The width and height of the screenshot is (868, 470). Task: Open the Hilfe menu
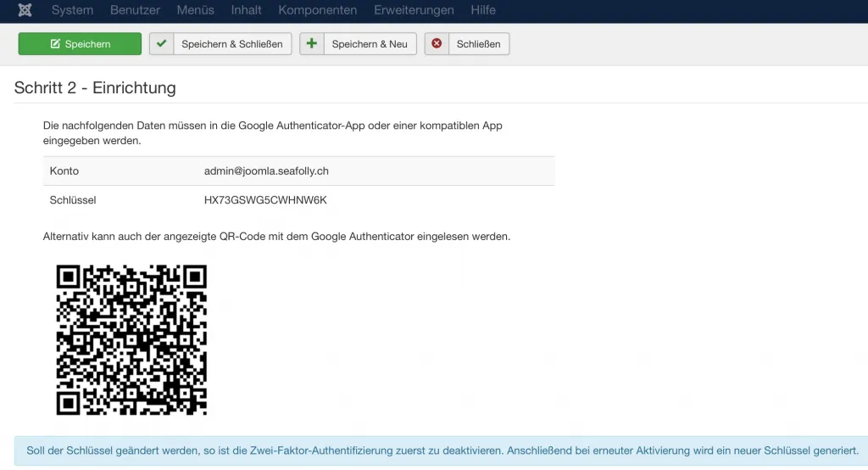[x=483, y=10]
